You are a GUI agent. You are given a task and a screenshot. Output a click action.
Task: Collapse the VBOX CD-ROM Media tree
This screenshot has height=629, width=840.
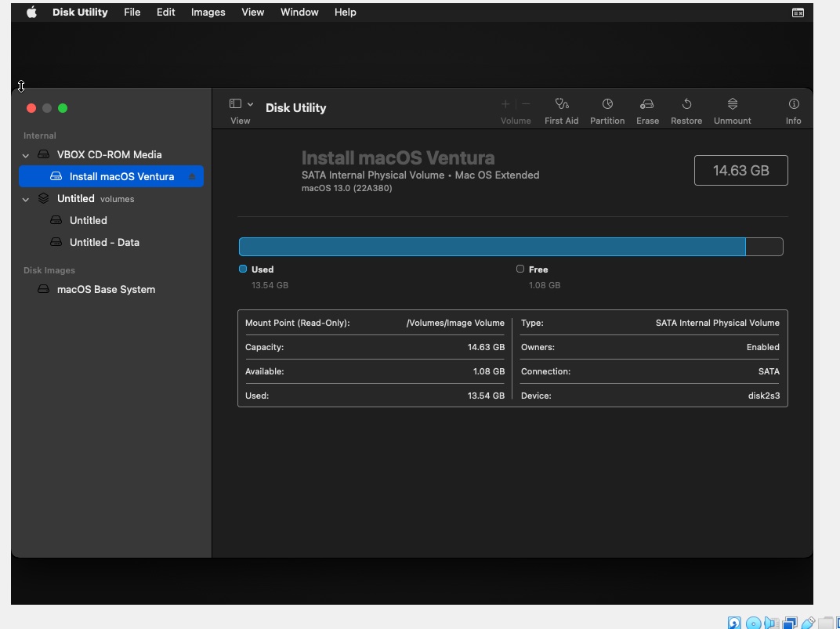(x=26, y=155)
